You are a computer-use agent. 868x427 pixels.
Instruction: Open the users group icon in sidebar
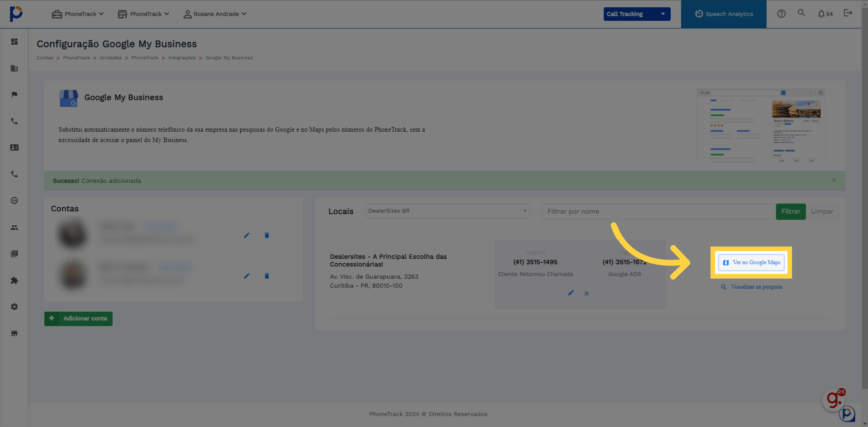pos(14,228)
